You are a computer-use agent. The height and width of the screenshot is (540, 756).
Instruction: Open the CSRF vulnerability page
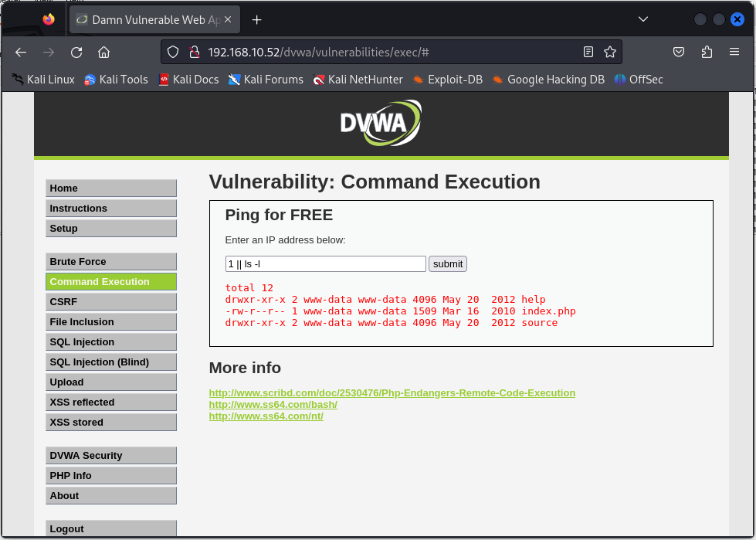111,302
